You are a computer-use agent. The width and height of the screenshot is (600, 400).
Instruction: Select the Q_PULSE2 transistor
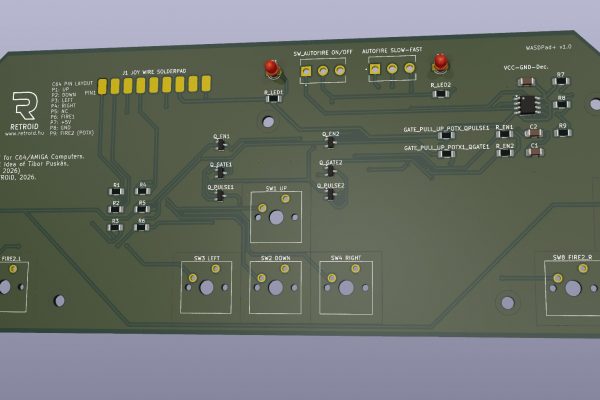329,194
